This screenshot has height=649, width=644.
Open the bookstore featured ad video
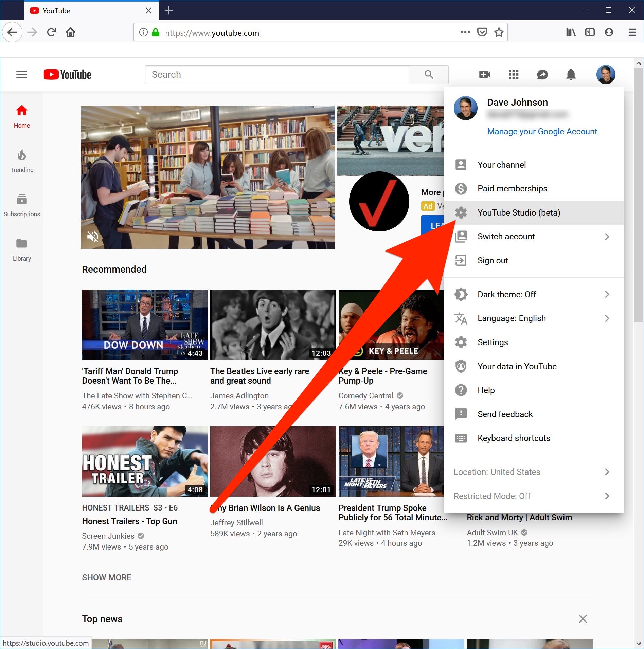click(x=208, y=177)
